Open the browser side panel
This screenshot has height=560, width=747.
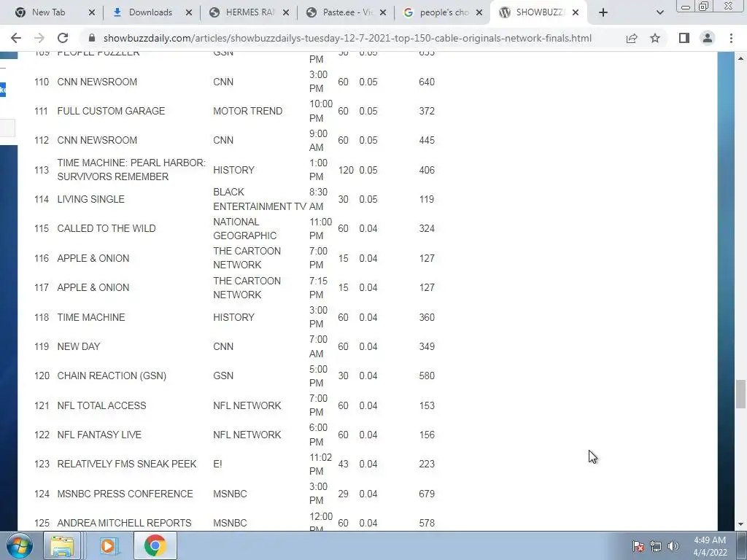(684, 38)
